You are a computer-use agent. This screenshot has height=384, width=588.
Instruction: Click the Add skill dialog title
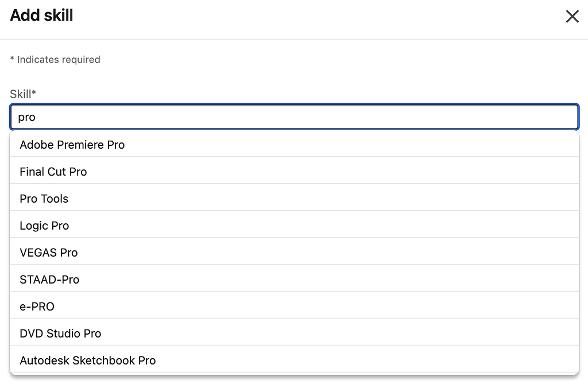click(x=41, y=15)
